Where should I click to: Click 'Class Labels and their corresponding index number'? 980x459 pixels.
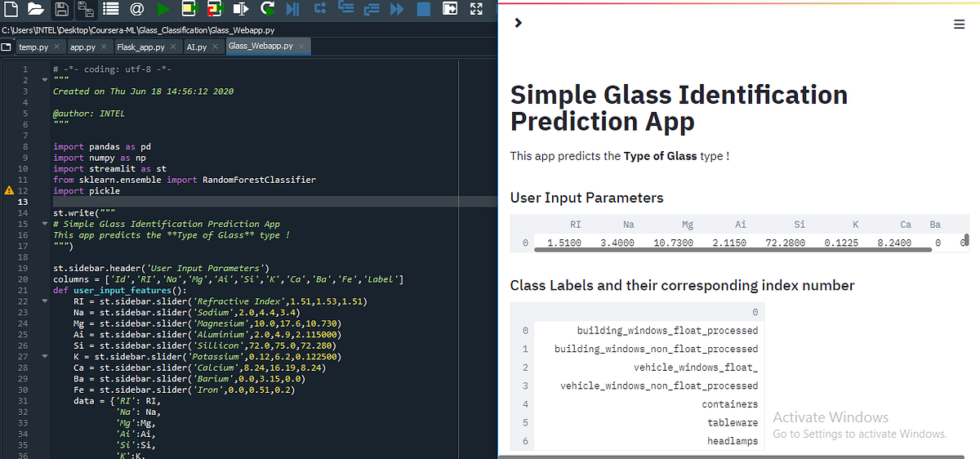click(x=683, y=286)
